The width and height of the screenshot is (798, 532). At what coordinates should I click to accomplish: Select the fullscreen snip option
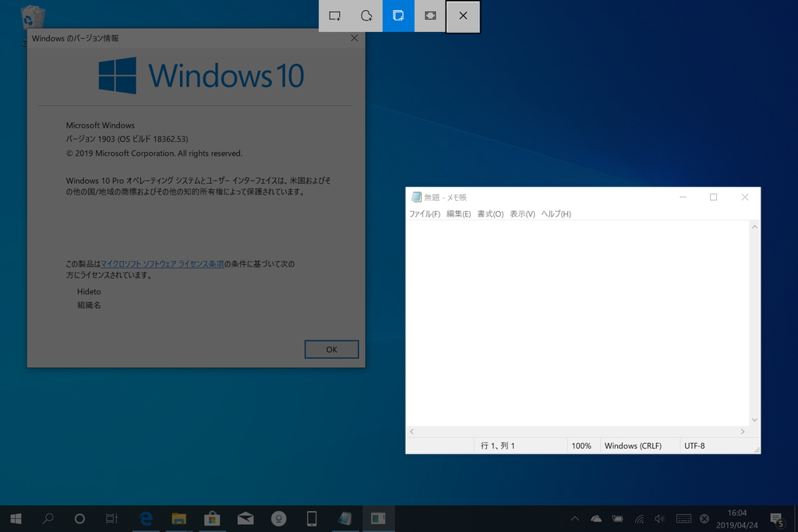(x=429, y=16)
